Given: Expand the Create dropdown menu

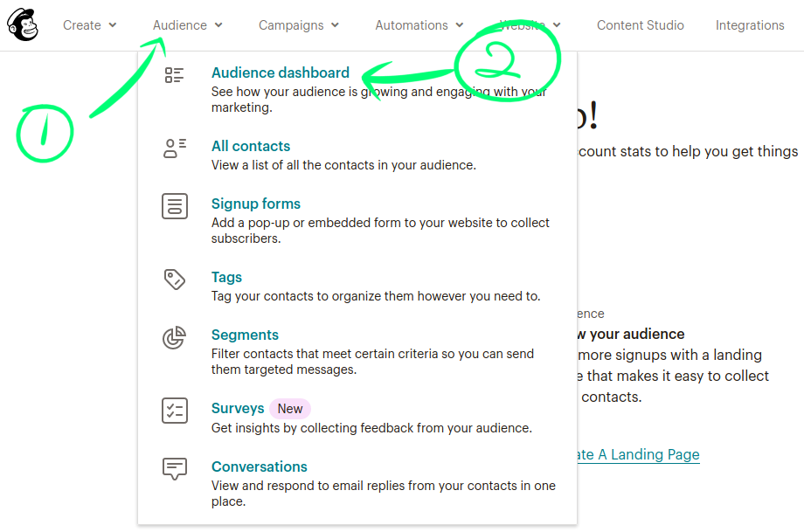Looking at the screenshot, I should tap(89, 25).
